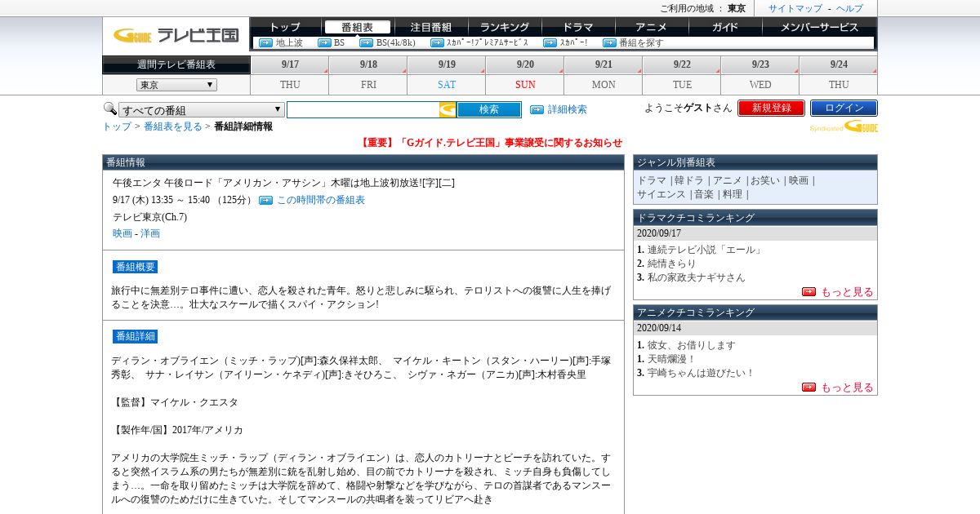
Task: Open 音楽 genre schedule
Action: (x=704, y=194)
